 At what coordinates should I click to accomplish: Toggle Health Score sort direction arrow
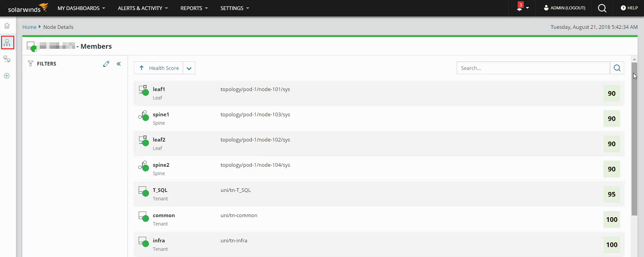142,68
